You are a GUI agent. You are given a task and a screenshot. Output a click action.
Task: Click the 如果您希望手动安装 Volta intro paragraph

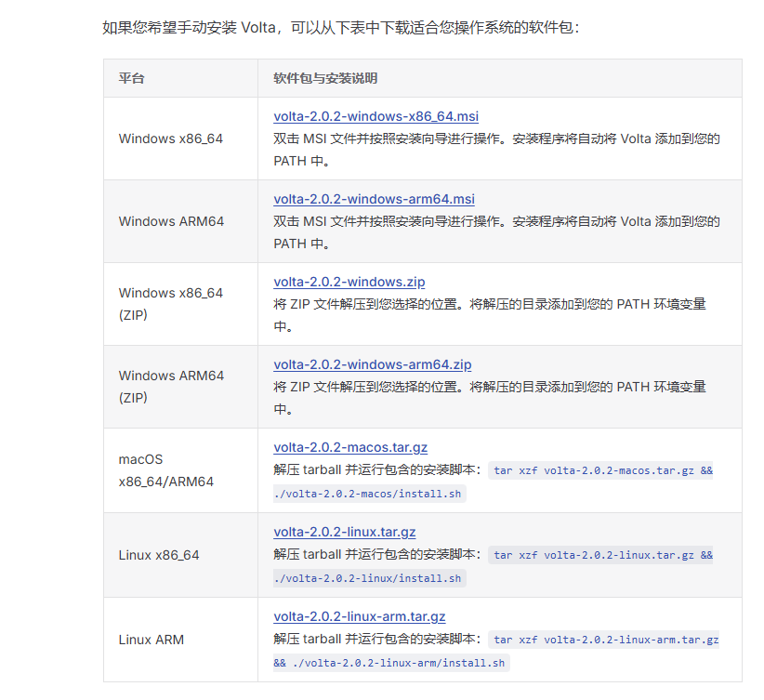click(340, 27)
